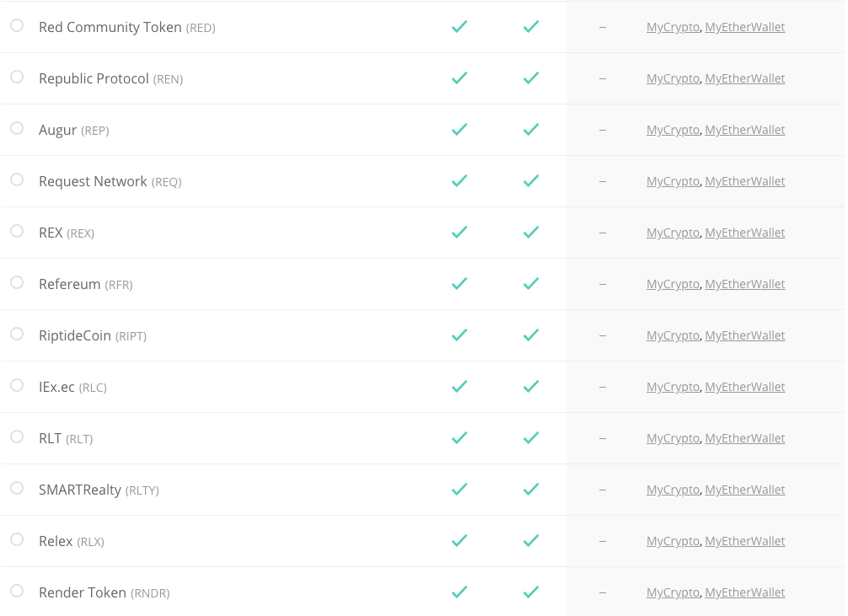Click the first checkmark in Request Network row
848x616 pixels.
459,181
